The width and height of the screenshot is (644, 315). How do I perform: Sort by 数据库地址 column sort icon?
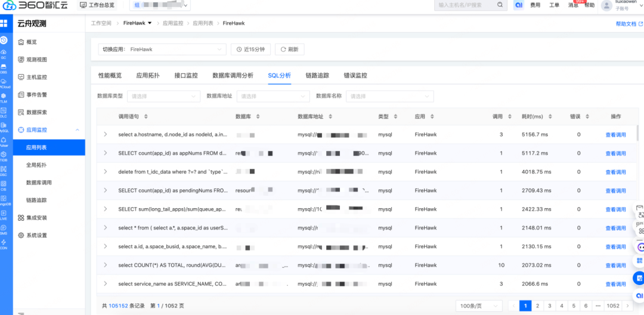click(x=329, y=117)
